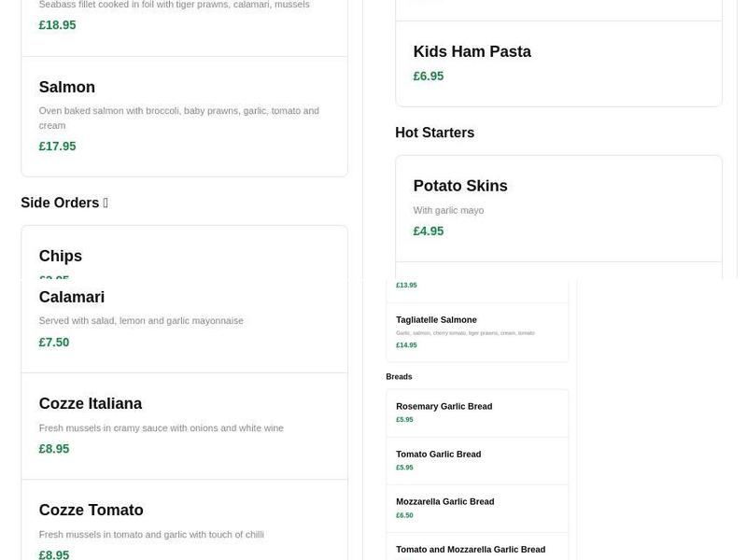Click the £4.95 price on Potato Skins
Screen dimensions: 747x560
(429, 231)
